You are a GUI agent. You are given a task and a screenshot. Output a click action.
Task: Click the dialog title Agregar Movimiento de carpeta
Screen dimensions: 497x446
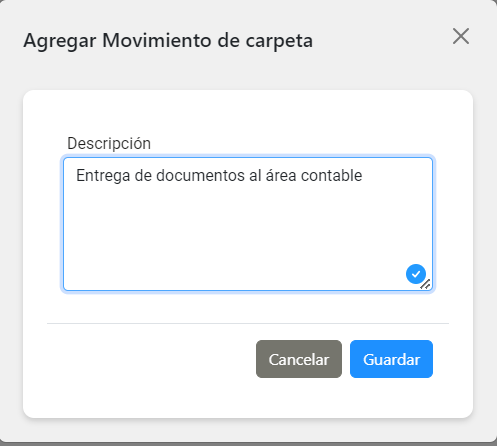pyautogui.click(x=168, y=41)
